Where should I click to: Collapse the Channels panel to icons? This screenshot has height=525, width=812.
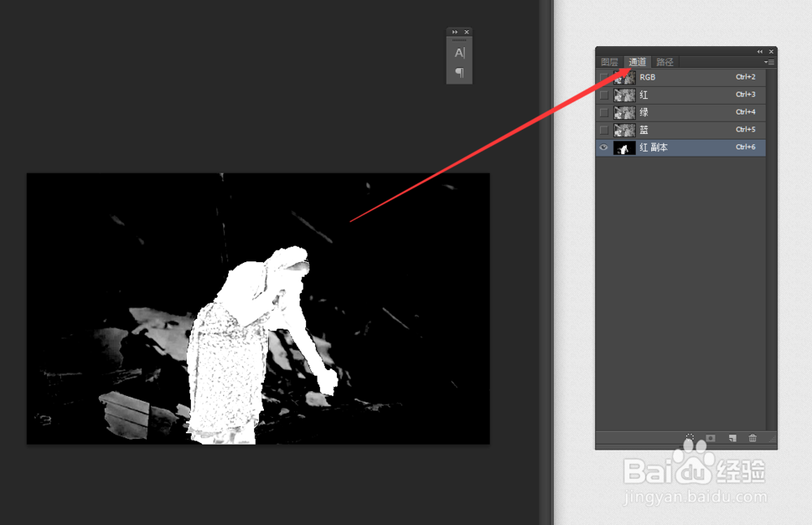coord(760,51)
